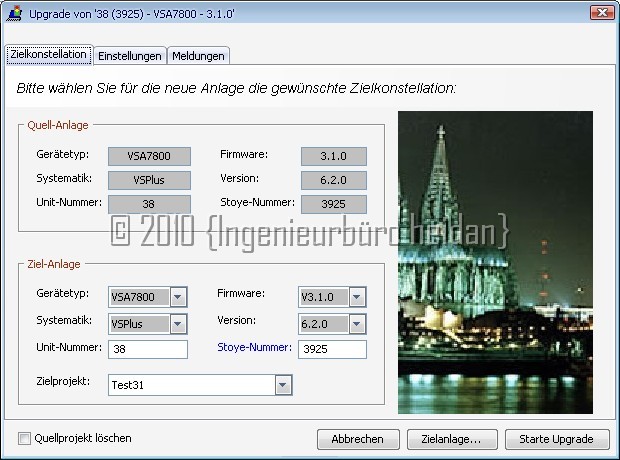Open the Meldungen tab
The height and width of the screenshot is (460, 620).
tap(199, 55)
